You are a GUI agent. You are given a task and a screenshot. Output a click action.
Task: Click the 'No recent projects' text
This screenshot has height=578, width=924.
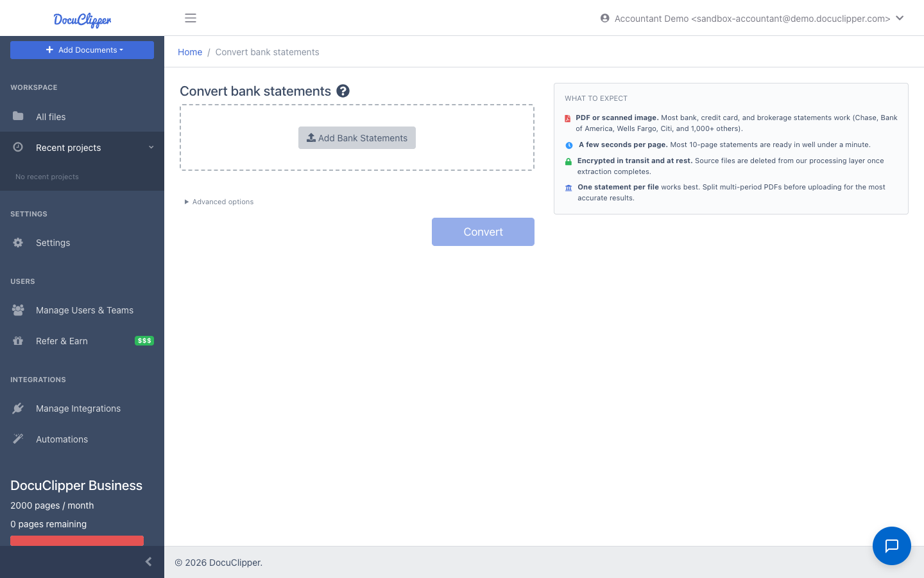[47, 177]
